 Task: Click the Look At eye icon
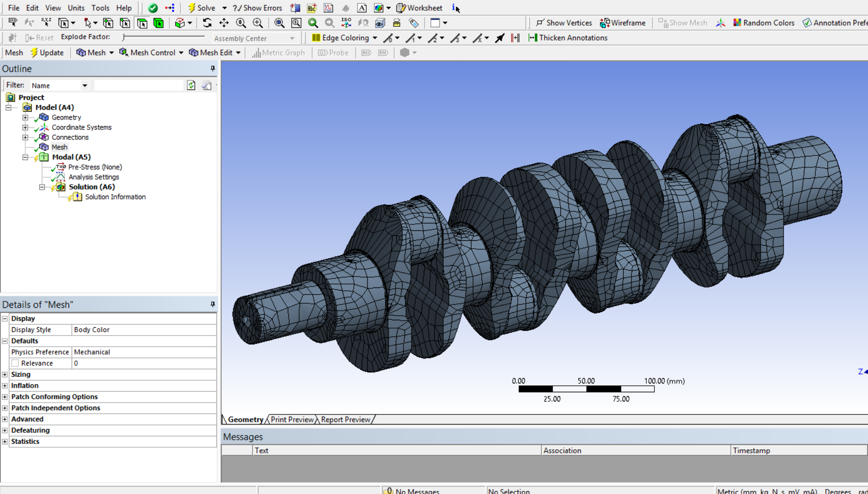tap(363, 23)
